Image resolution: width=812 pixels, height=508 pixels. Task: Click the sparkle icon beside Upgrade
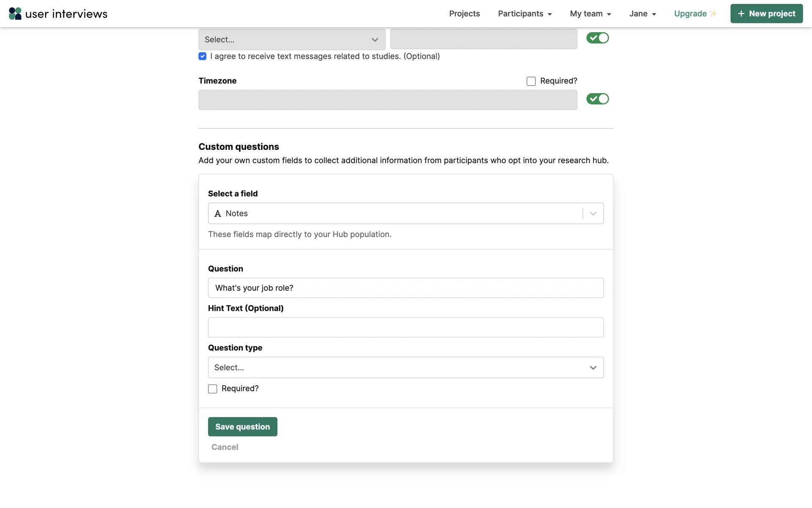pos(713,14)
